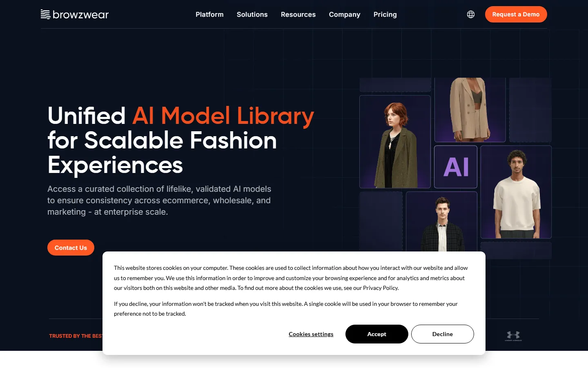Viewport: 588px width, 368px height.
Task: Select the man in cream t-shirt image
Action: [x=516, y=192]
